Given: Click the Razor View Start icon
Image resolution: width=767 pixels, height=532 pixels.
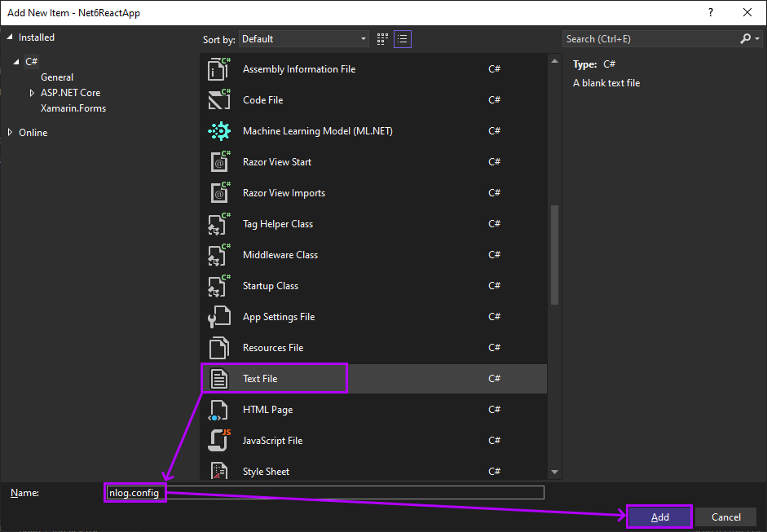Looking at the screenshot, I should (x=219, y=162).
